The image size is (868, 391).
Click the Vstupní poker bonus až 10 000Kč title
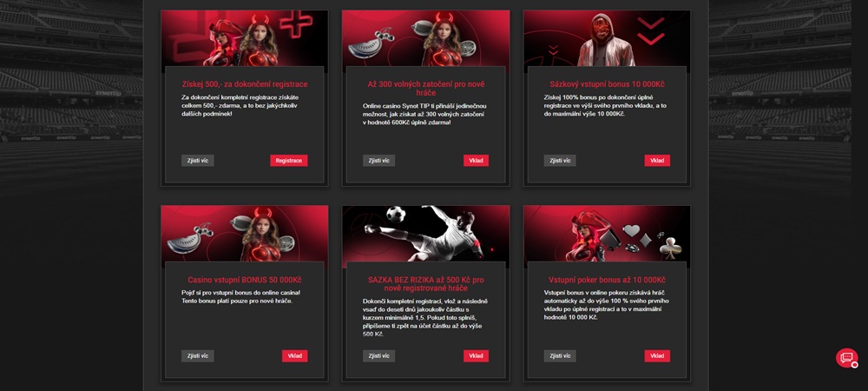coord(607,280)
